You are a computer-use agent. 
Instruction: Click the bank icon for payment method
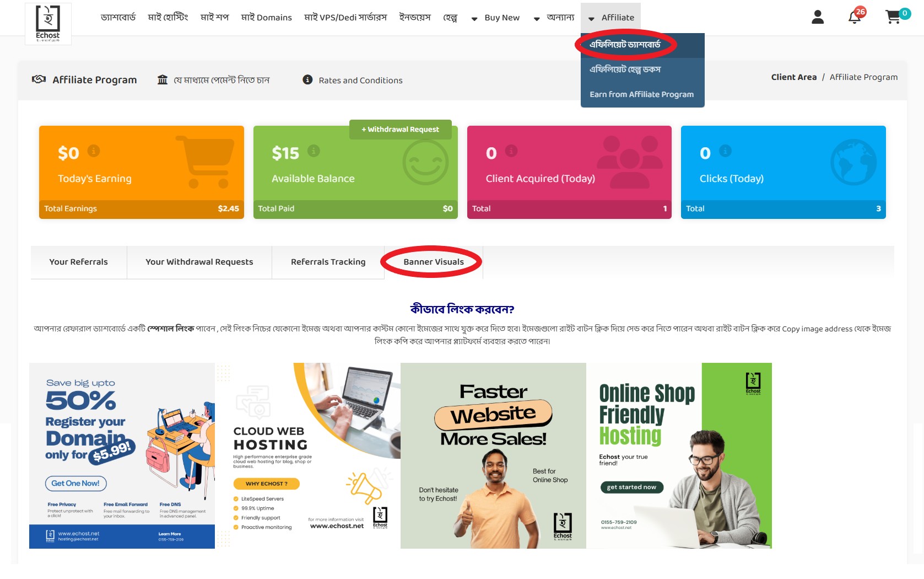(163, 80)
